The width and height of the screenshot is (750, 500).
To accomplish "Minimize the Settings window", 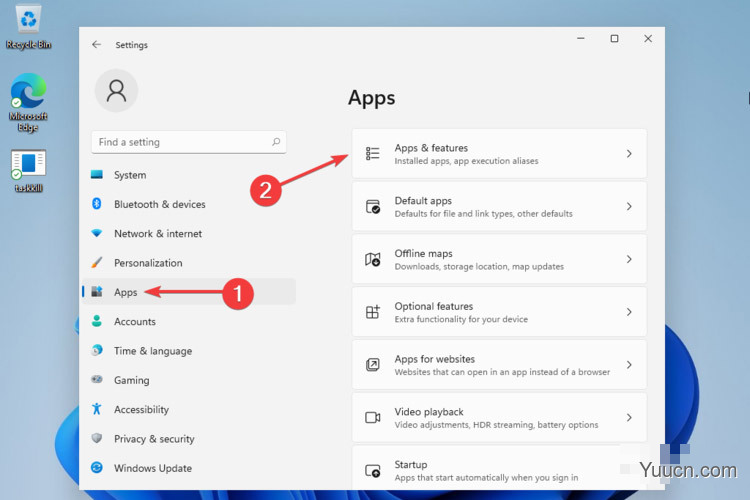I will [x=581, y=38].
